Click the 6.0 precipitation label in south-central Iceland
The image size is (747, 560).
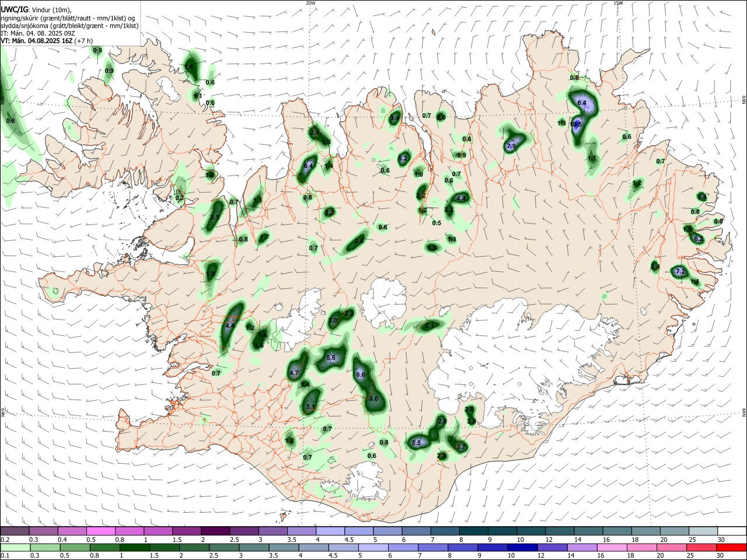(x=360, y=375)
